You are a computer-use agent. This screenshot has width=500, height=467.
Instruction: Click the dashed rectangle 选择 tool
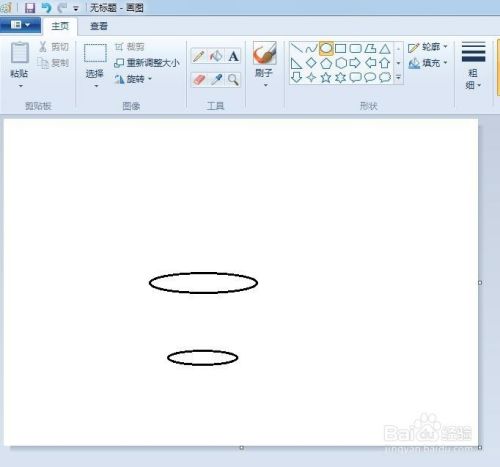[95, 53]
